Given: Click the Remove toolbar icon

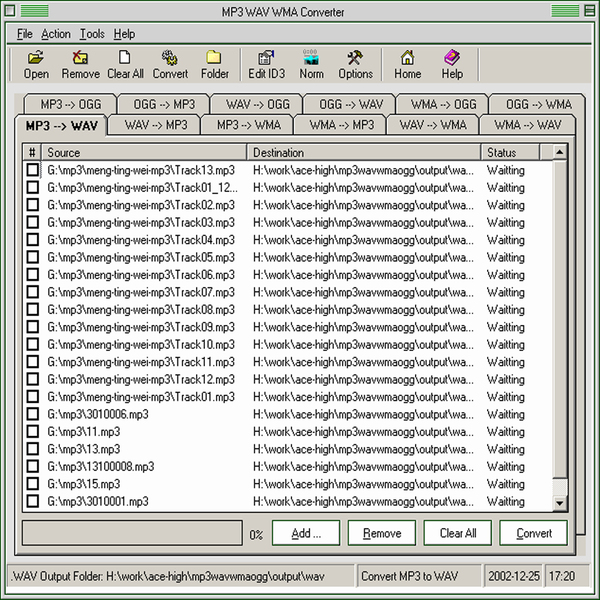Looking at the screenshot, I should point(80,64).
